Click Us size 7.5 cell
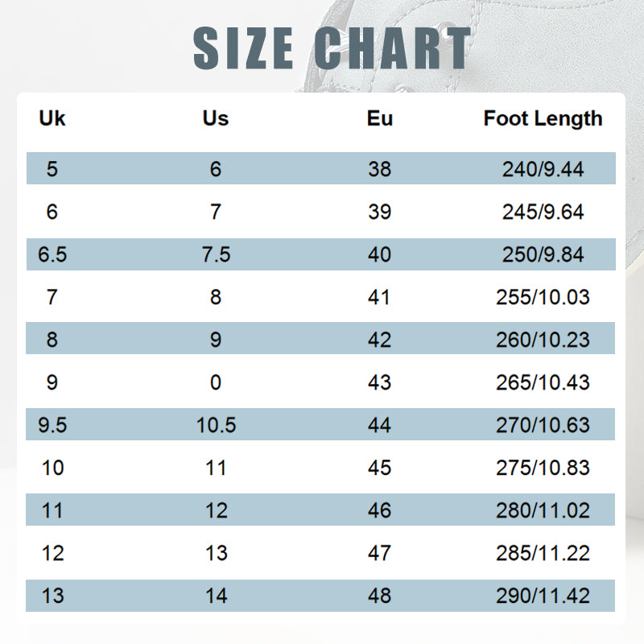 216,254
